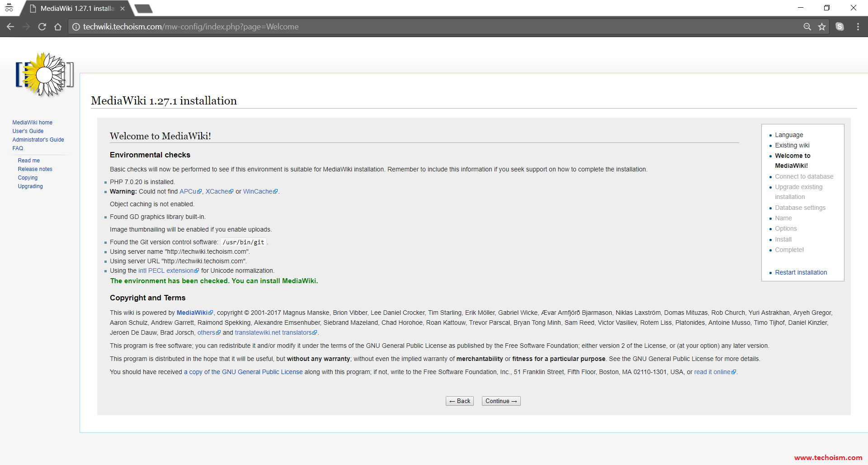Restore down the browser window
The image size is (868, 465).
[x=827, y=8]
